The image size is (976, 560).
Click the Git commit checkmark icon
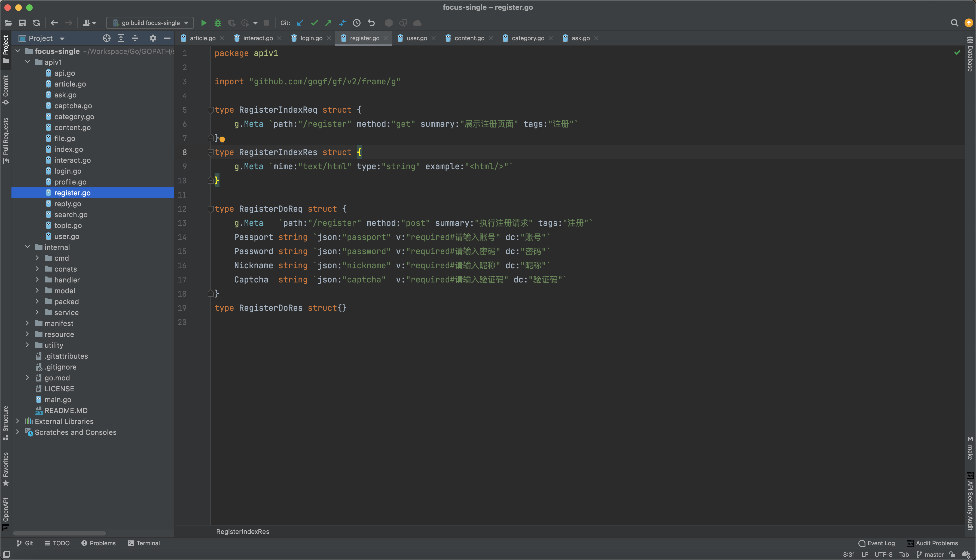click(x=315, y=23)
